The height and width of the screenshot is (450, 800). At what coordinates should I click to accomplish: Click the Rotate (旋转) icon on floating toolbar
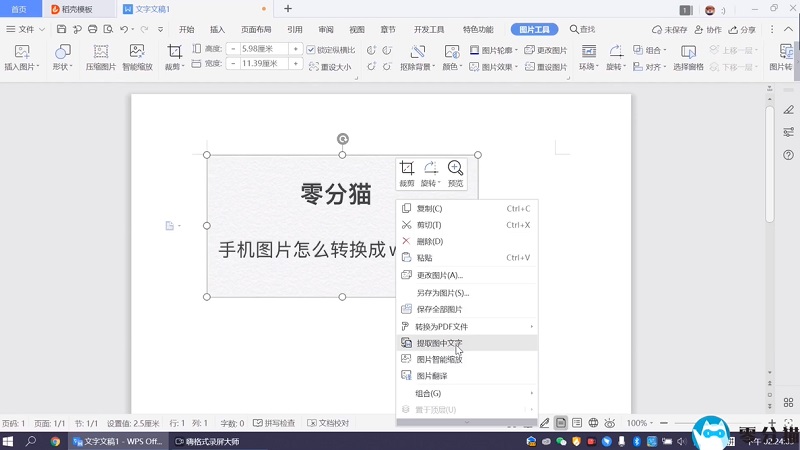pos(430,172)
